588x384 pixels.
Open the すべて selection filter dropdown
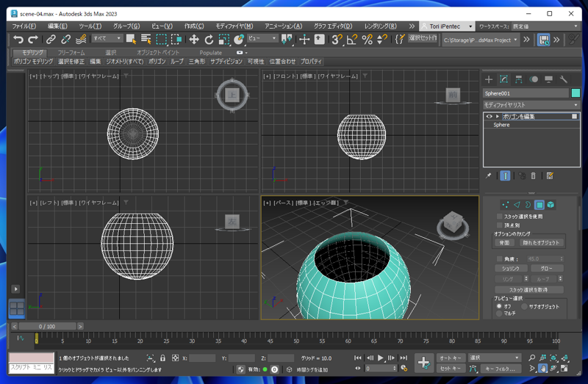pyautogui.click(x=107, y=38)
